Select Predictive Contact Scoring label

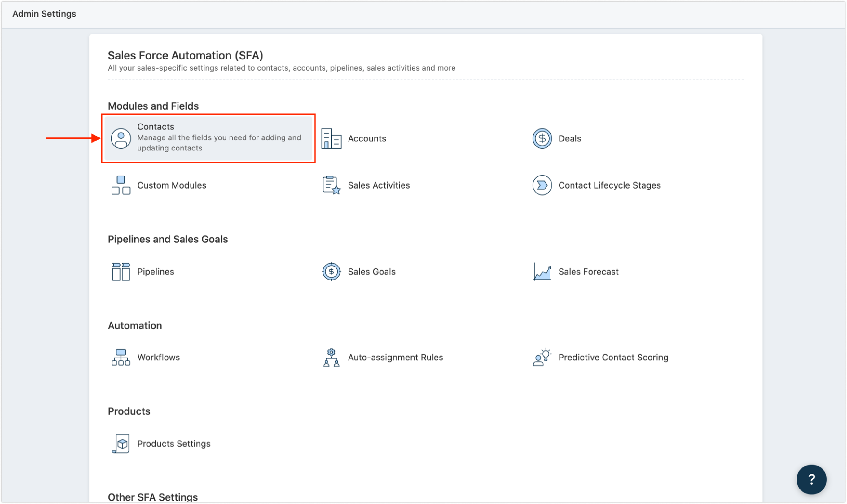tap(613, 357)
